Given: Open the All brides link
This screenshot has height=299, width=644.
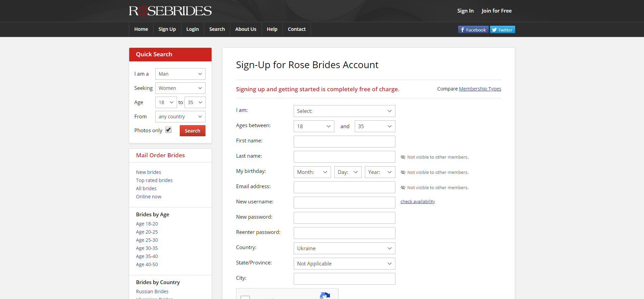Looking at the screenshot, I should [x=146, y=188].
